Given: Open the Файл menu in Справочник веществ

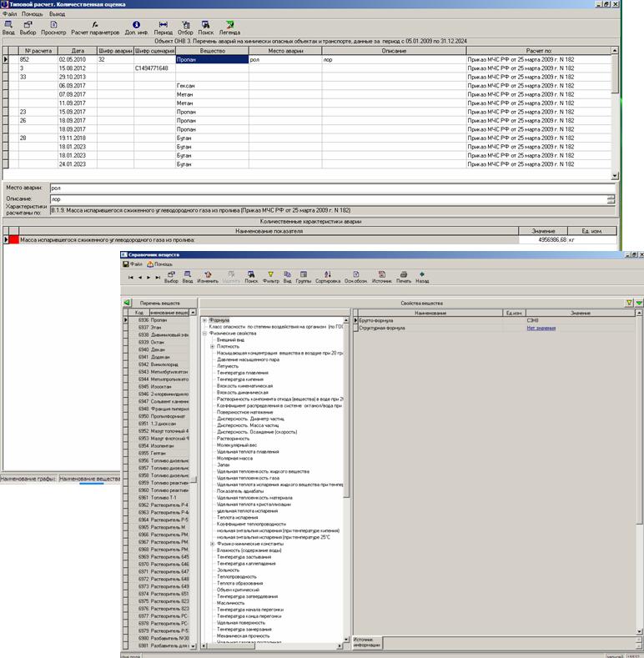Looking at the screenshot, I should 134,264.
